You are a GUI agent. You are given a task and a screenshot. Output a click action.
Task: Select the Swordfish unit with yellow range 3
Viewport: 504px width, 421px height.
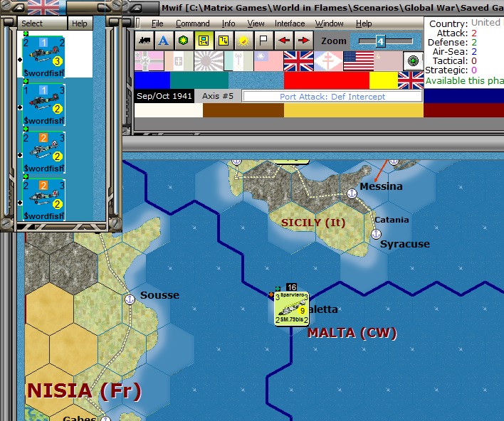coord(43,57)
